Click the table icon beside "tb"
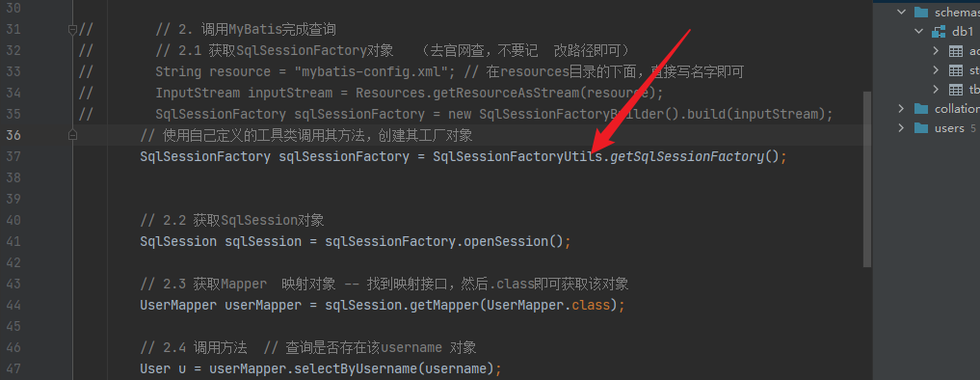 click(956, 90)
